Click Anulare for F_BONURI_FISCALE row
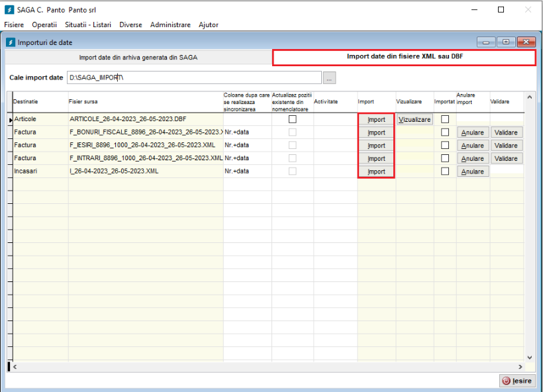The image size is (543, 392). [473, 132]
